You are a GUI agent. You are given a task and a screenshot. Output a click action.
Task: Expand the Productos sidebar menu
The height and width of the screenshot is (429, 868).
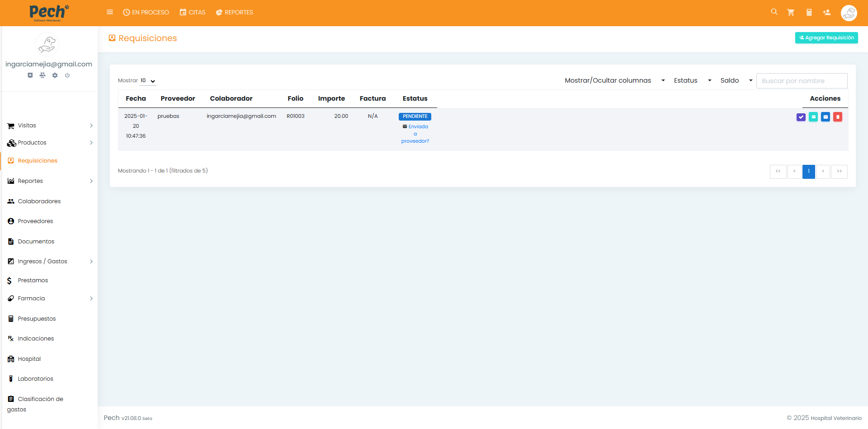pyautogui.click(x=49, y=143)
